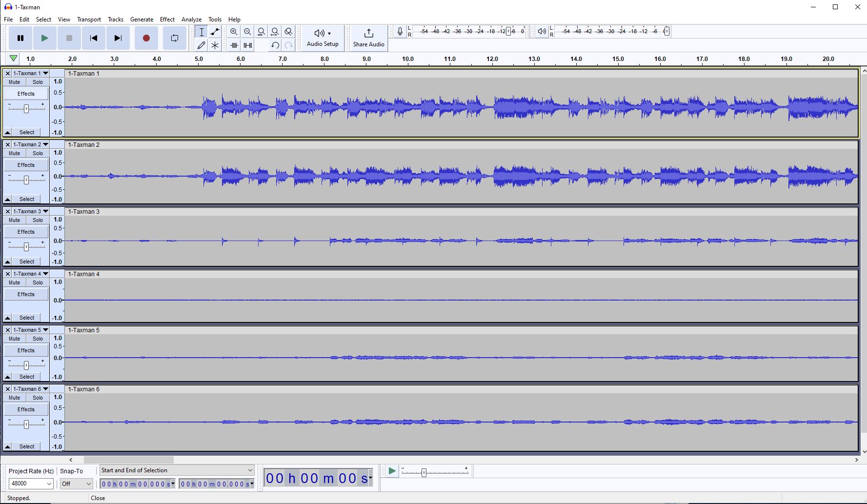
Task: Mute the 1-Taxman 6 track
Action: click(x=15, y=398)
